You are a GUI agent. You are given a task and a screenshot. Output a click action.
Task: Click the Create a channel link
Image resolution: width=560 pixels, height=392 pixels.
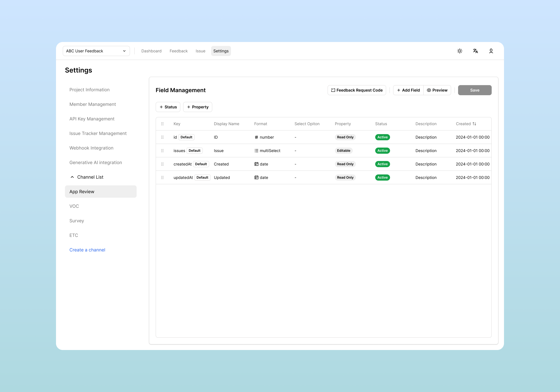pos(87,250)
